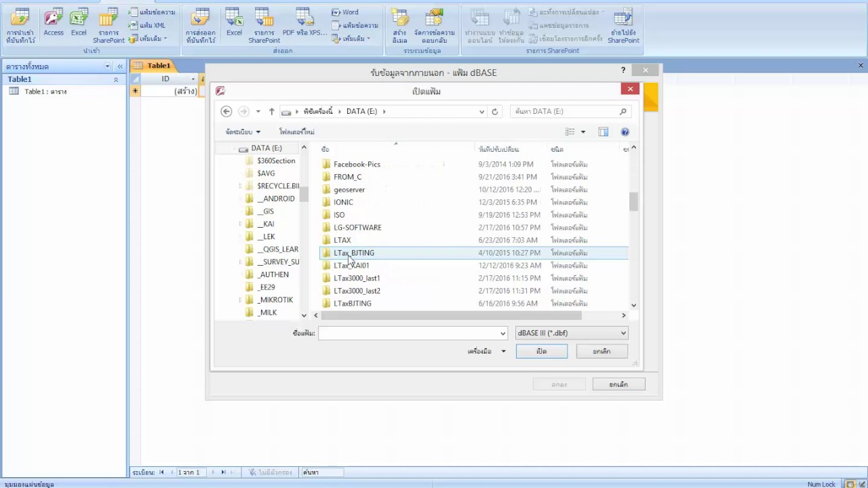This screenshot has width=868, height=488.
Task: Click the Back arrow in file dialog
Action: point(226,111)
